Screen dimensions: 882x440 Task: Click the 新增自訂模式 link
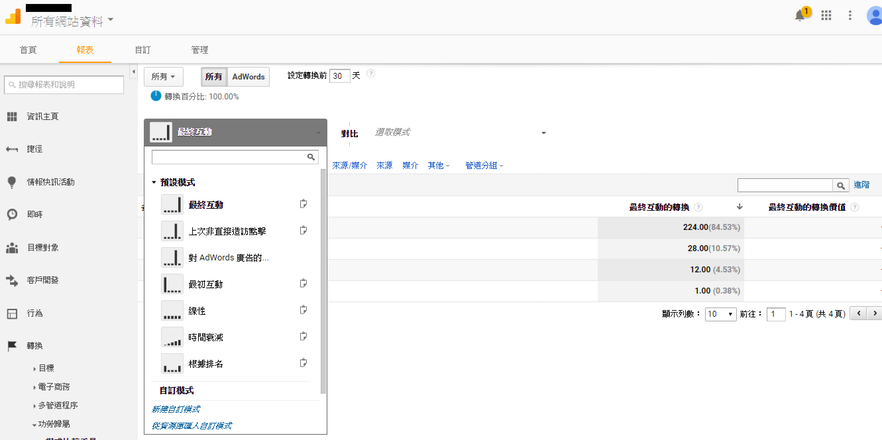[175, 409]
